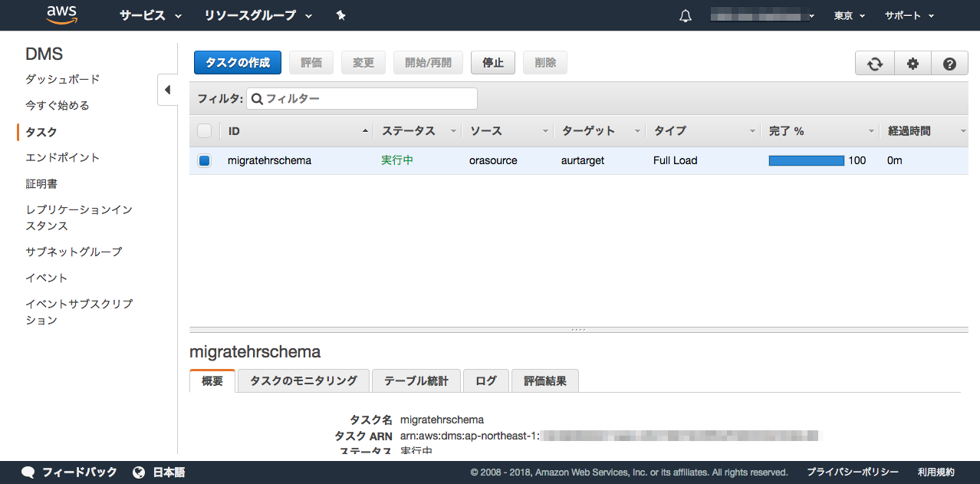Refresh the task list with the refresh icon
The width and height of the screenshot is (980, 484).
tap(875, 64)
